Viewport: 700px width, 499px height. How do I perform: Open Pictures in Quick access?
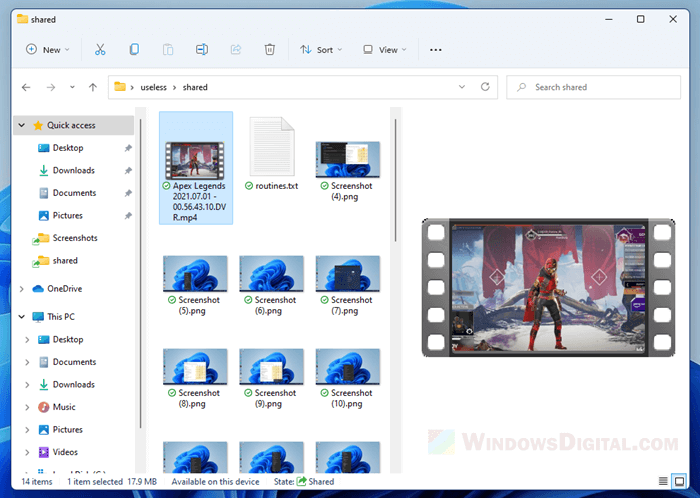pyautogui.click(x=67, y=215)
